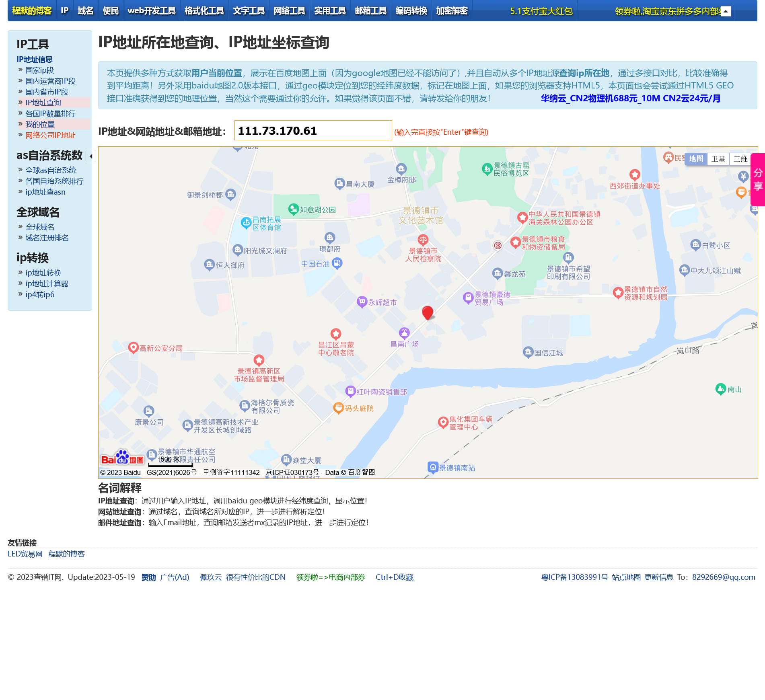Click the 如意湖公园 park icon
The height and width of the screenshot is (700, 765).
click(x=293, y=209)
